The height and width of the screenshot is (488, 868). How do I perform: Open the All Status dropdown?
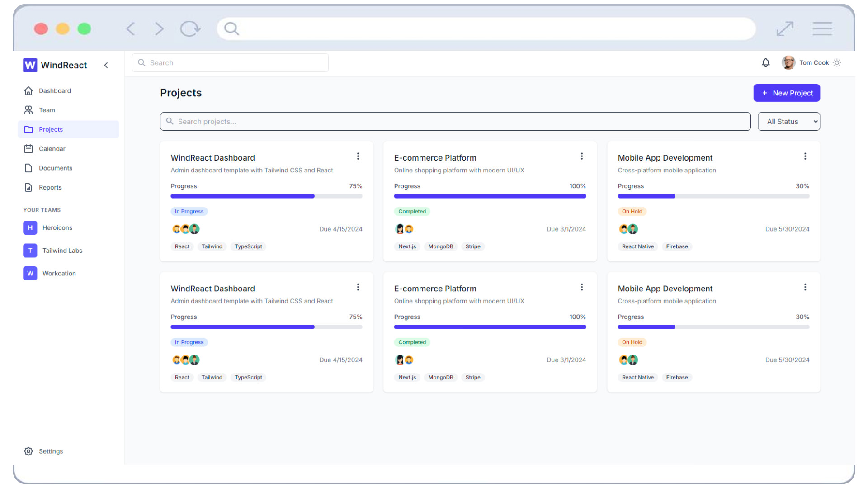tap(789, 122)
